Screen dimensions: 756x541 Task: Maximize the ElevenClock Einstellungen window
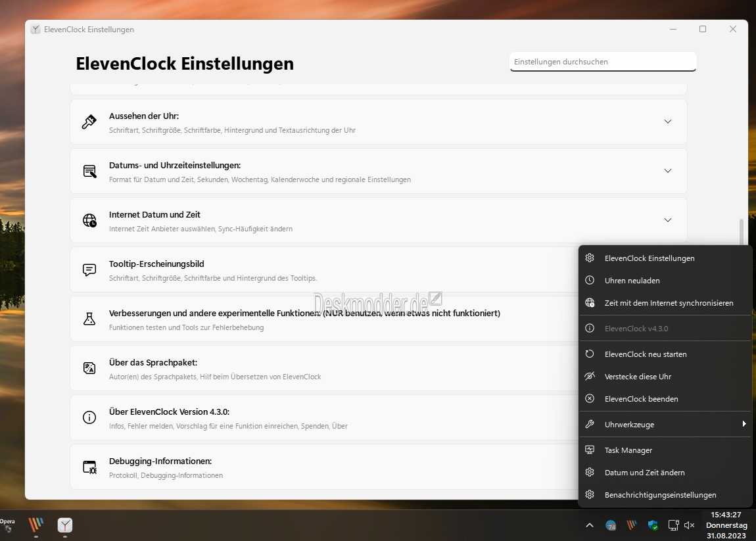click(703, 29)
